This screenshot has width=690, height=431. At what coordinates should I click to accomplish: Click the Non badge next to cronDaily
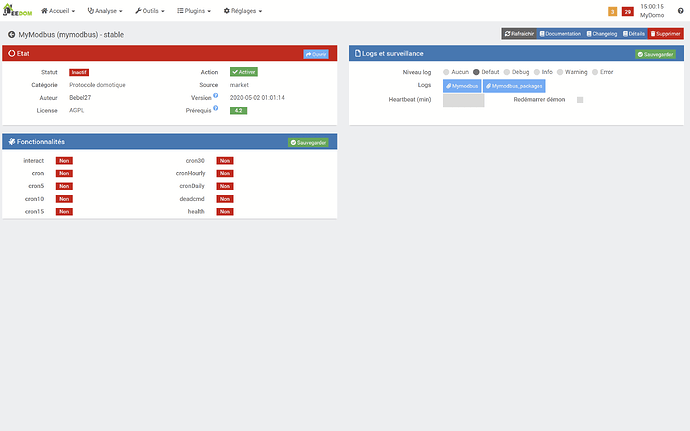(x=225, y=186)
